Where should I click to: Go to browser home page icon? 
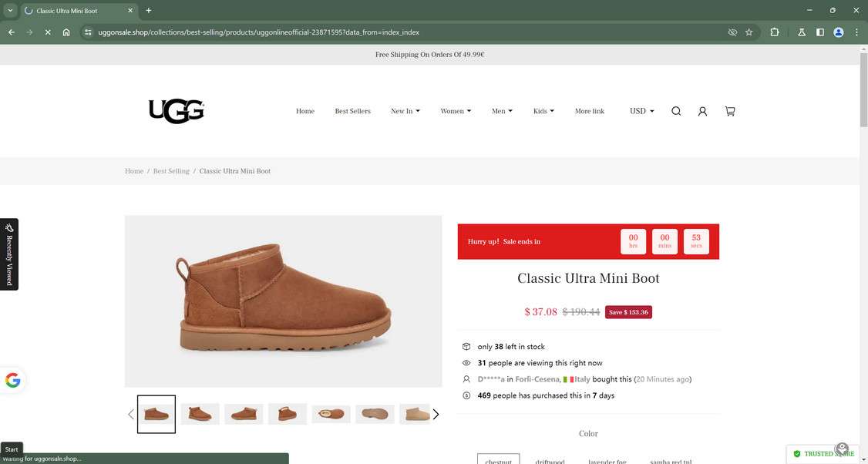pyautogui.click(x=66, y=32)
